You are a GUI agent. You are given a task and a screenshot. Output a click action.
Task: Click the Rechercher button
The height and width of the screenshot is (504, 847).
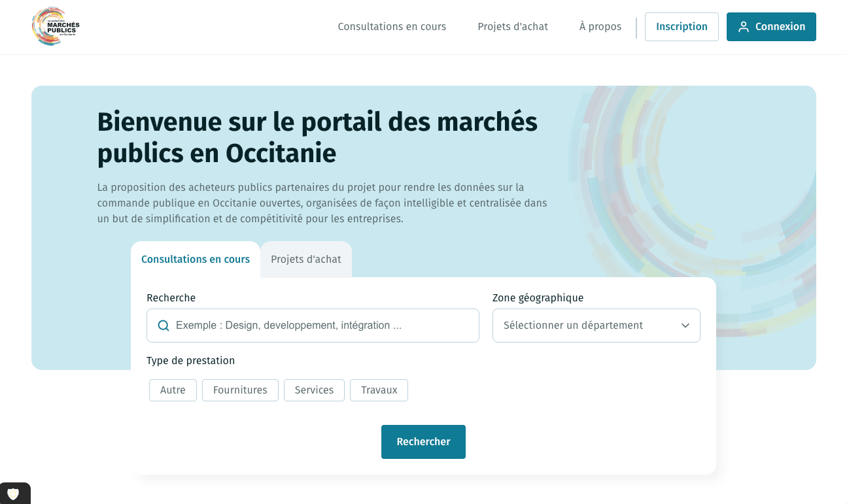click(x=423, y=442)
